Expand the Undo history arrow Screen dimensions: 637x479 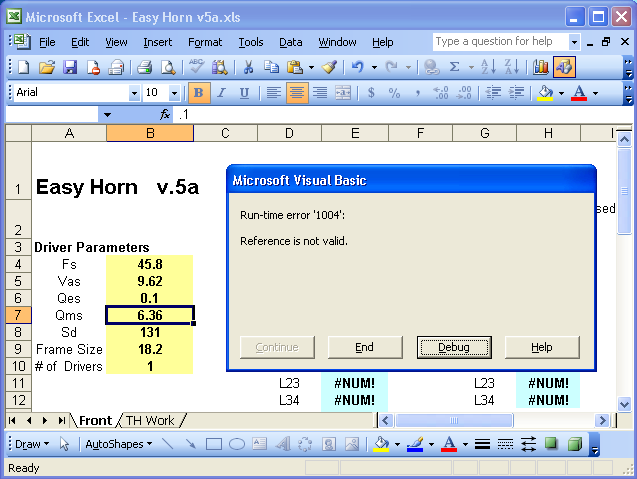pyautogui.click(x=374, y=67)
